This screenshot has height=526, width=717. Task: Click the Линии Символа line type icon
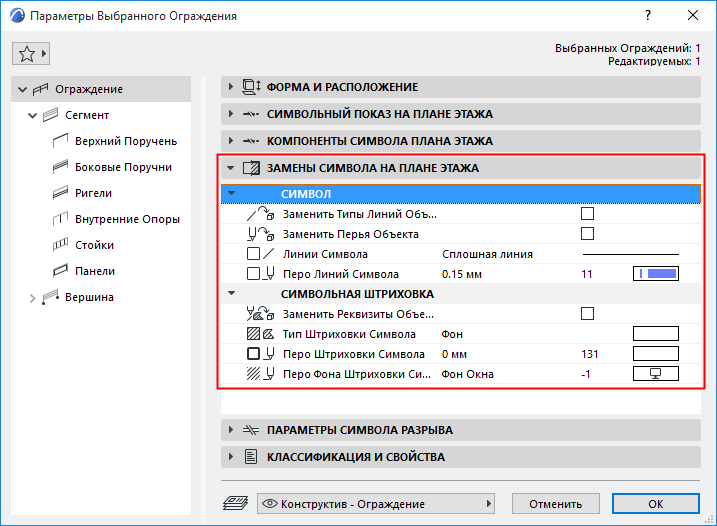point(260,254)
